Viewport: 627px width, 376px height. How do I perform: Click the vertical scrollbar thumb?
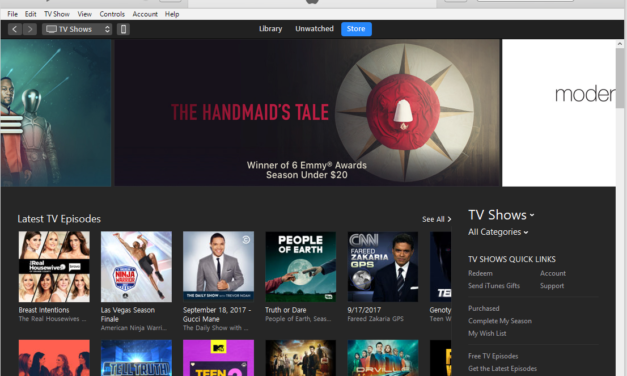click(x=620, y=78)
